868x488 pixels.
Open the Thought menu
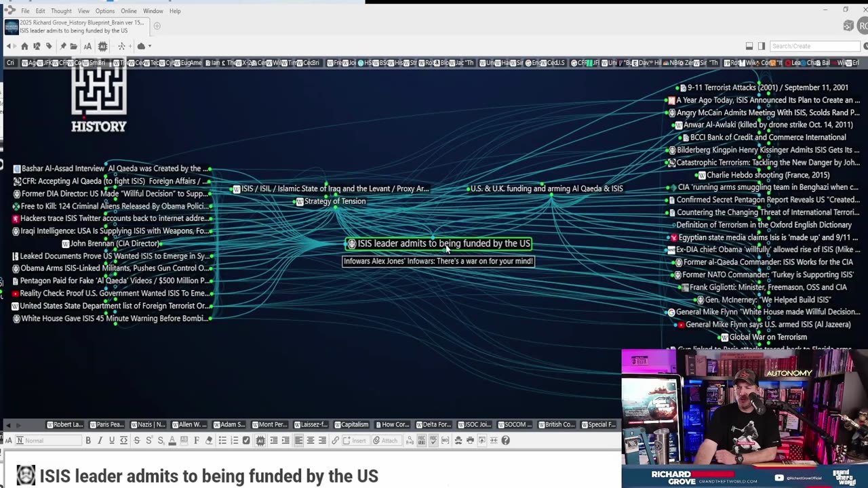point(61,11)
